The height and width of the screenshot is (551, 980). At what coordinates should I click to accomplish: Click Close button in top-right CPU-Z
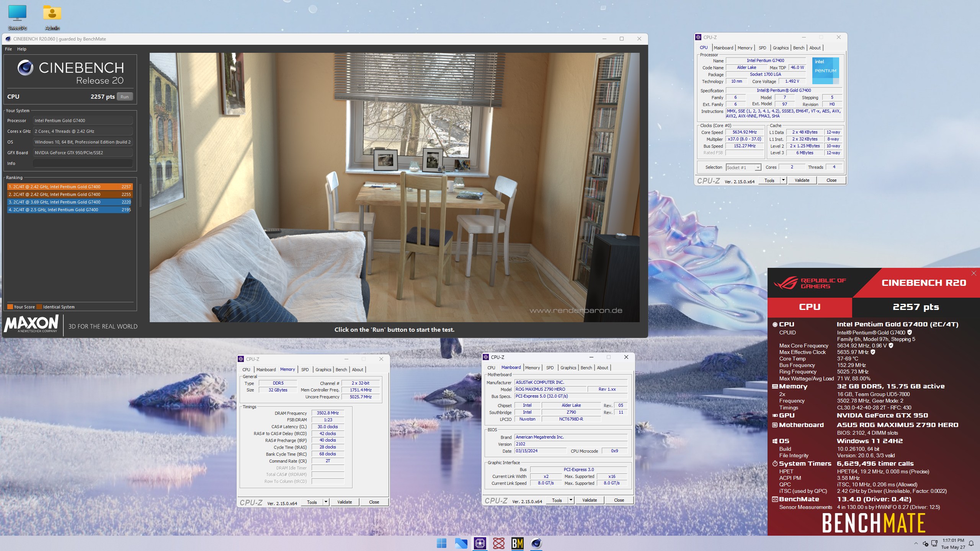tap(831, 180)
